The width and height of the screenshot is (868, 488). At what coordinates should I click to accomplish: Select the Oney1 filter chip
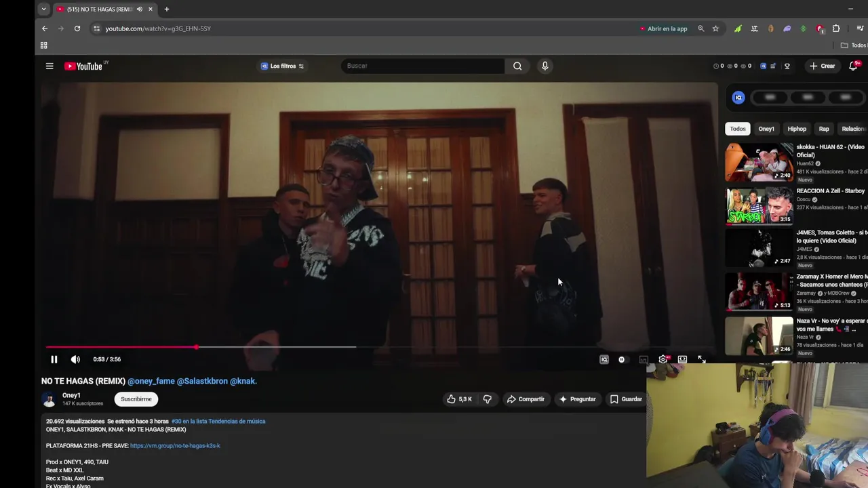point(766,129)
